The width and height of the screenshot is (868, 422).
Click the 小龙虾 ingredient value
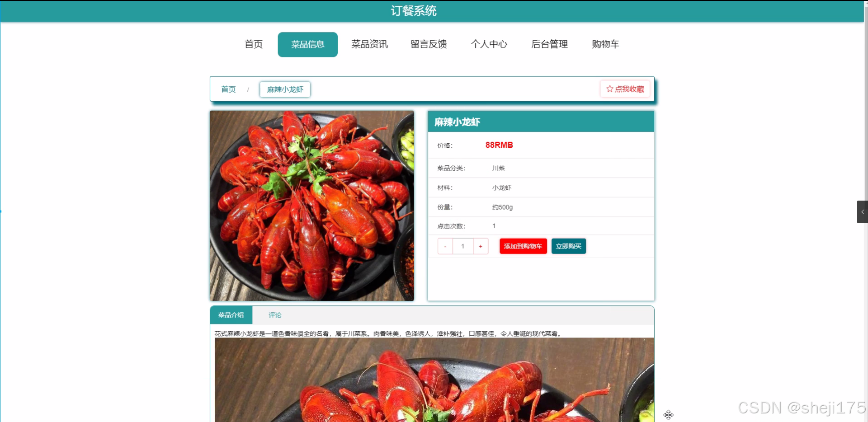(502, 188)
